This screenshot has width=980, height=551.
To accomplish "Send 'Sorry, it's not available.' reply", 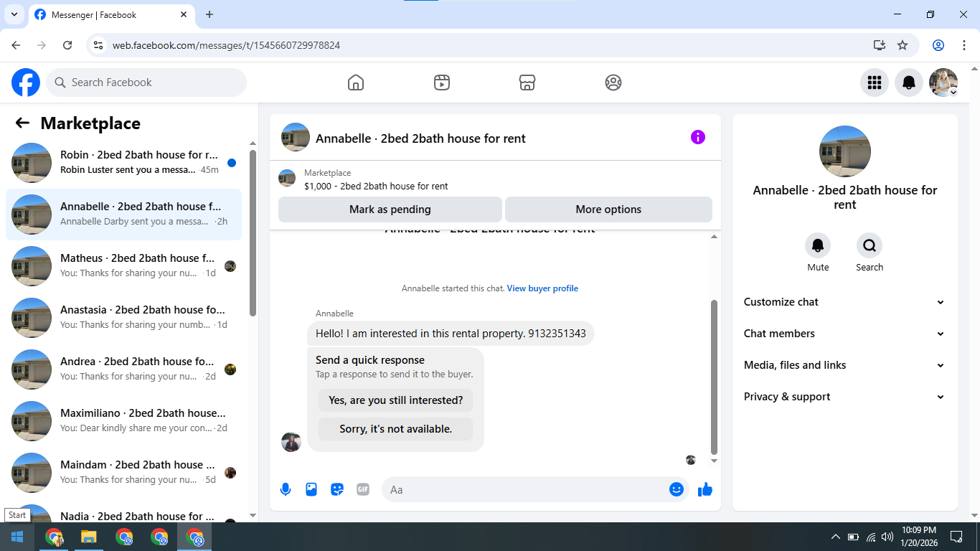I will (x=396, y=429).
